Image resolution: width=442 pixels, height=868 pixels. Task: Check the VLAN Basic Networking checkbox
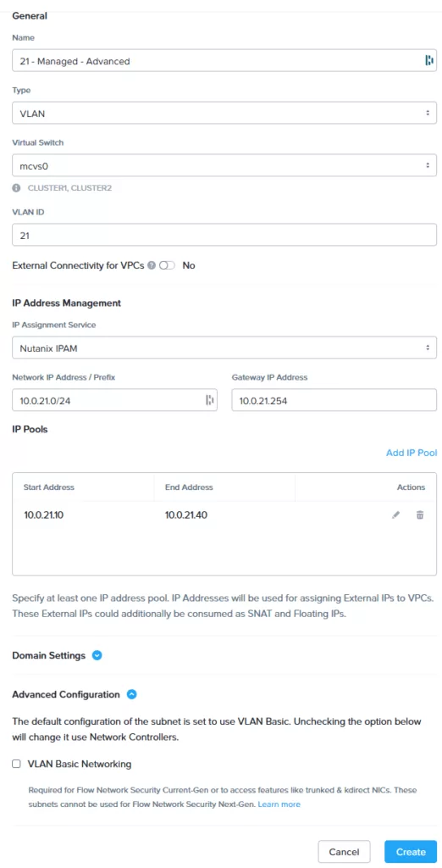click(x=17, y=764)
